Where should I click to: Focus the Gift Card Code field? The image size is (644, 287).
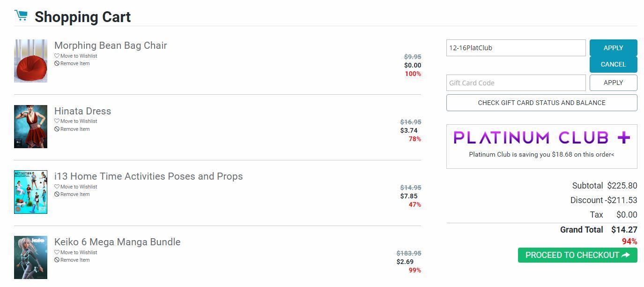[516, 83]
